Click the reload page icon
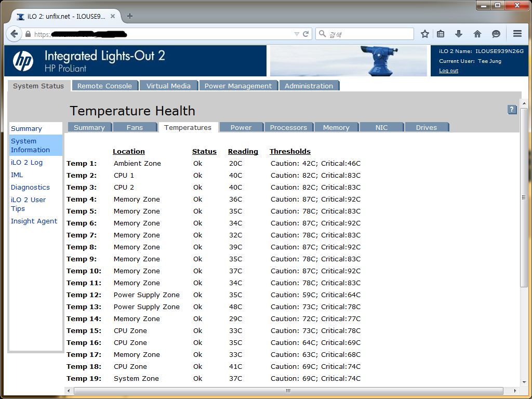This screenshot has width=532, height=399. (x=306, y=34)
